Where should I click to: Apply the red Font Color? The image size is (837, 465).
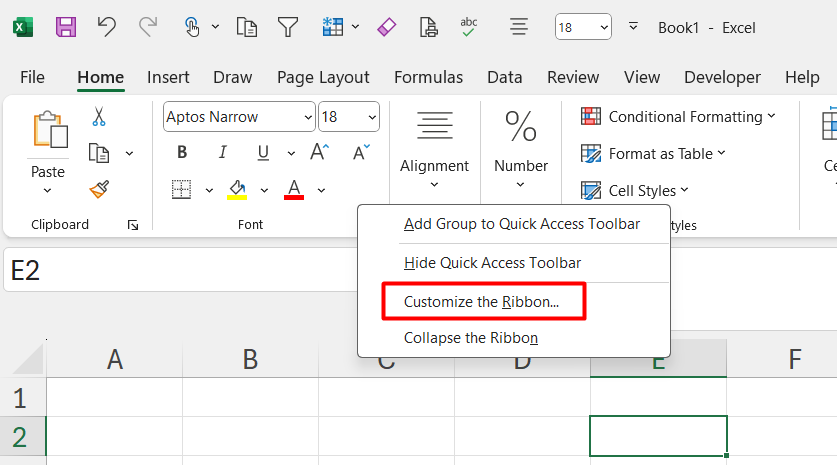click(x=294, y=190)
